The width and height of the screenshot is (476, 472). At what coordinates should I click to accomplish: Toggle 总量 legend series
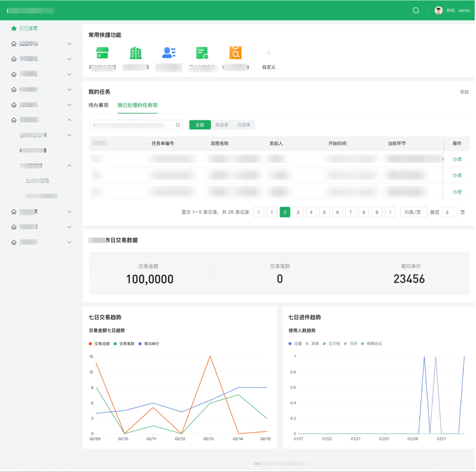[x=295, y=343]
